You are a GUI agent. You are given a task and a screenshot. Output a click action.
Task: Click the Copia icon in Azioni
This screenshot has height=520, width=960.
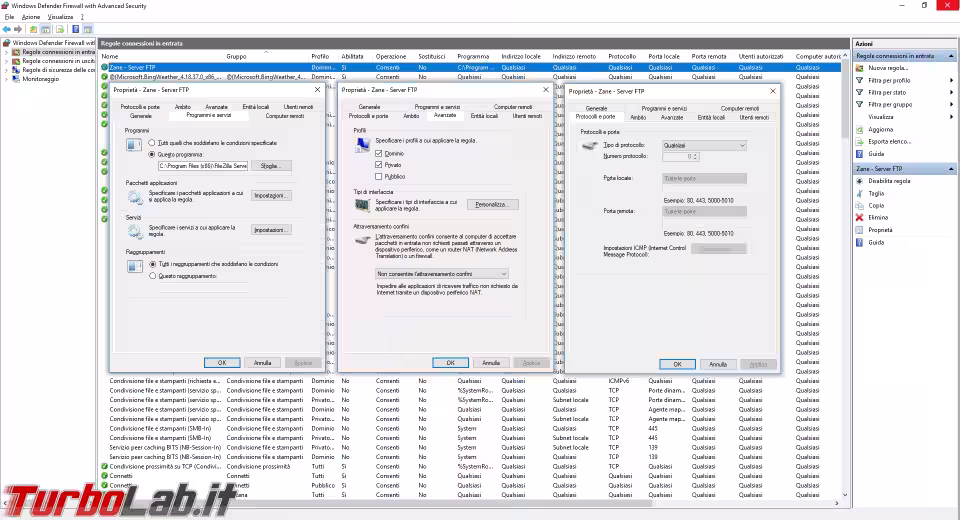(x=860, y=206)
